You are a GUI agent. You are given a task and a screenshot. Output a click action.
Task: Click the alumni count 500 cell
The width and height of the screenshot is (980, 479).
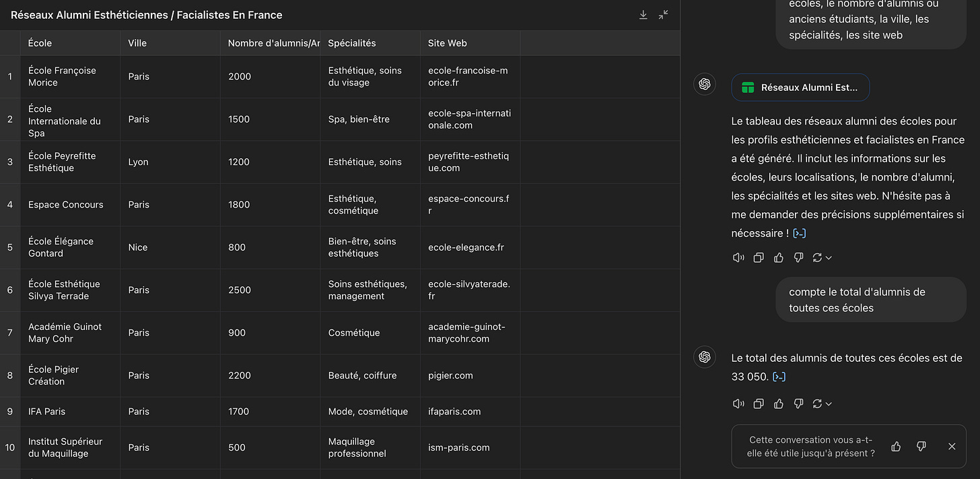(271, 447)
